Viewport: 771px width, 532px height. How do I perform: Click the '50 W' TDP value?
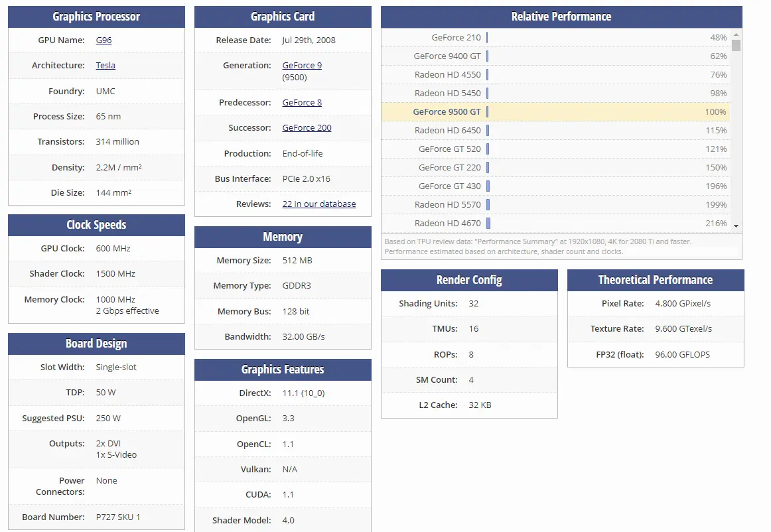pyautogui.click(x=105, y=393)
